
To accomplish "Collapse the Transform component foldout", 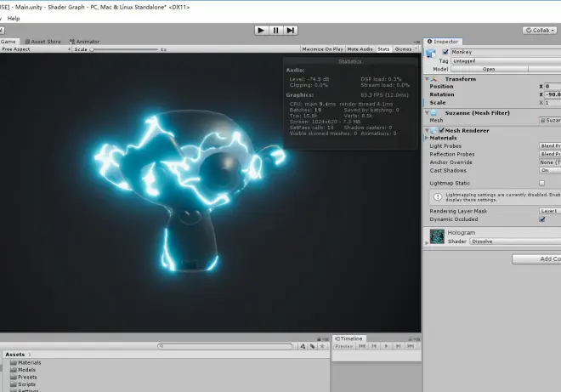I will [x=427, y=79].
